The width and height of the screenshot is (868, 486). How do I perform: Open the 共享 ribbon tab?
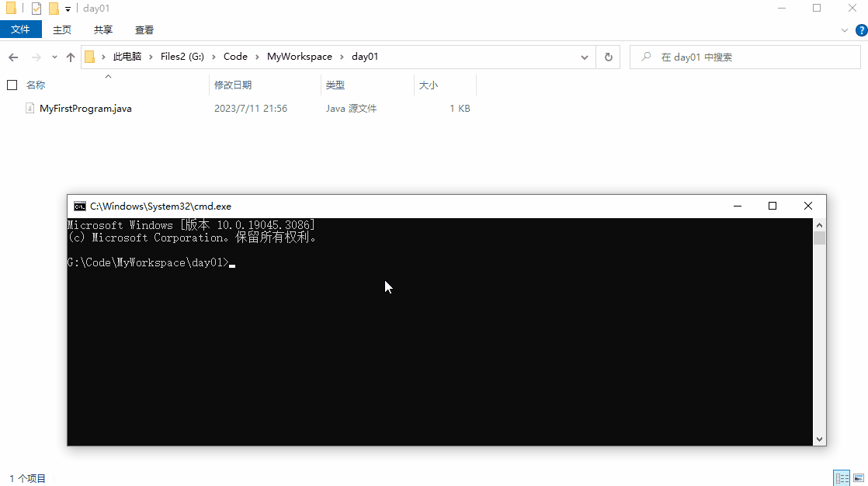(x=103, y=30)
